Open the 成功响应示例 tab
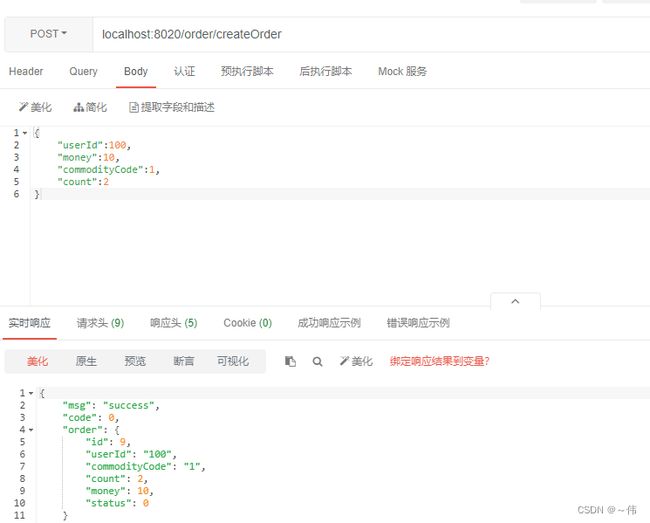Screen dimensions: 650x523 click(329, 323)
